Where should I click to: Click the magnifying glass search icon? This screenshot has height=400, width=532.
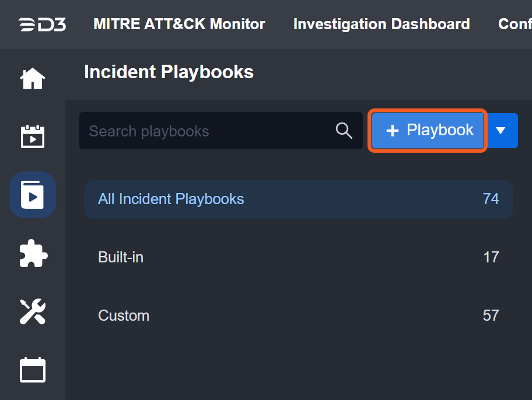[344, 131]
